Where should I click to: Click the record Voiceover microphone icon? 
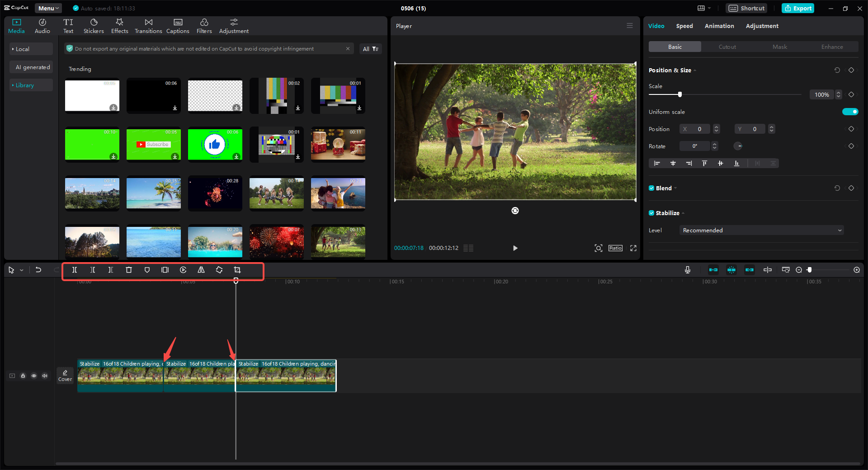pos(687,270)
